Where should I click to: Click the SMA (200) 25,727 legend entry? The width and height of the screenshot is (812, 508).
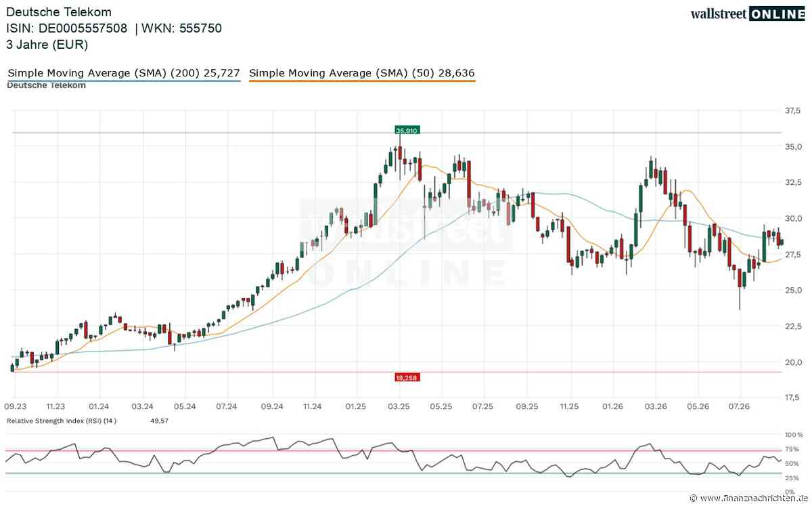(x=124, y=72)
